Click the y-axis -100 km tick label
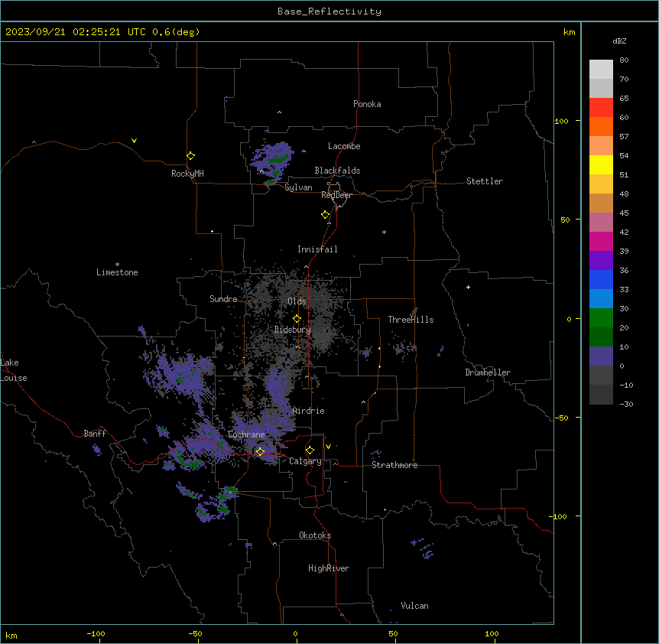659x644 pixels. click(559, 516)
